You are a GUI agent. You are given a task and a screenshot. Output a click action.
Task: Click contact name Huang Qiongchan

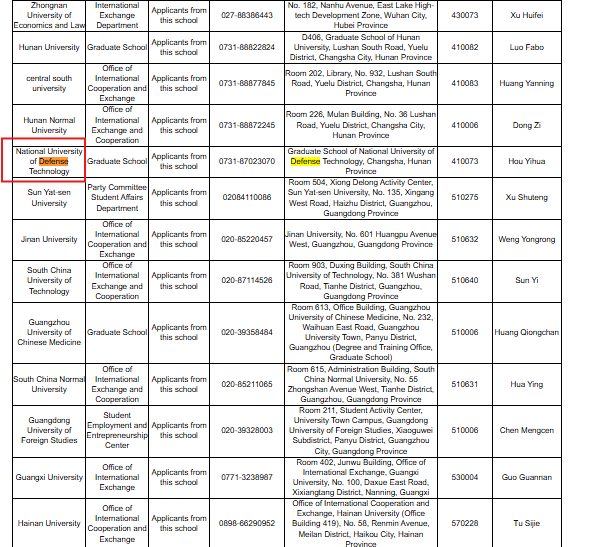527,332
